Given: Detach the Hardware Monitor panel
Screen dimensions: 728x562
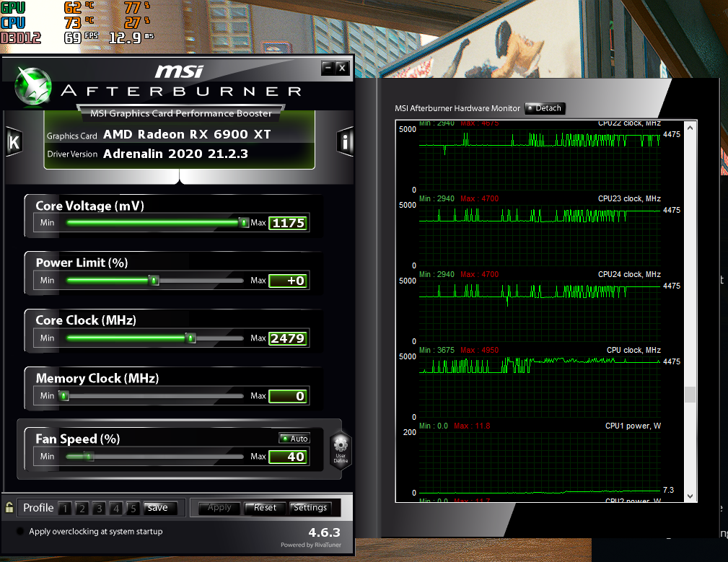Looking at the screenshot, I should (545, 108).
